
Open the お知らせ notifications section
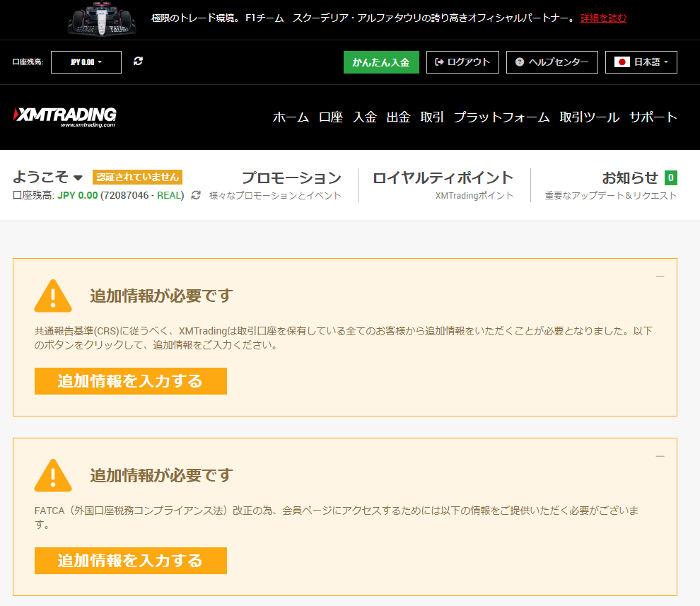[630, 177]
